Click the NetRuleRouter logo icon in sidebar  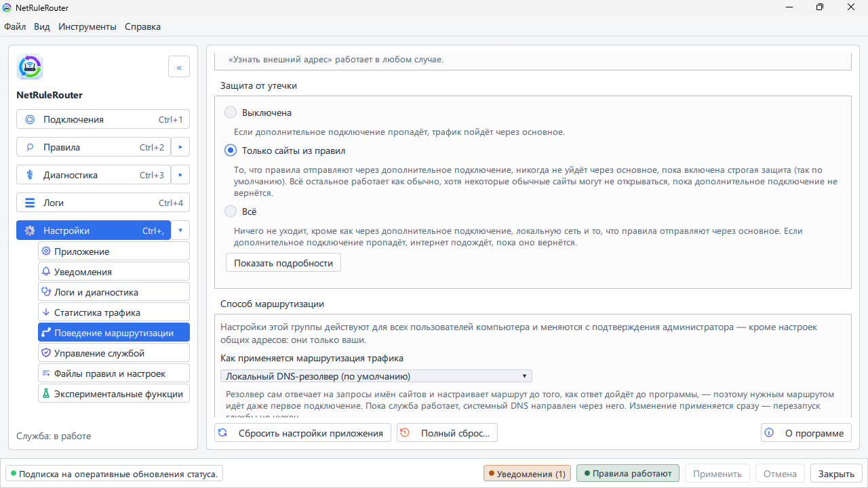click(30, 67)
